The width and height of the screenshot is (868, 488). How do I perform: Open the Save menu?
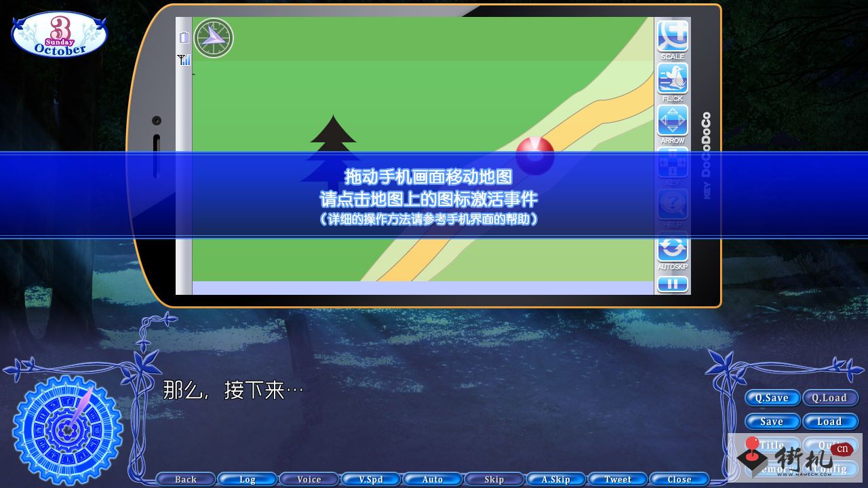point(772,422)
